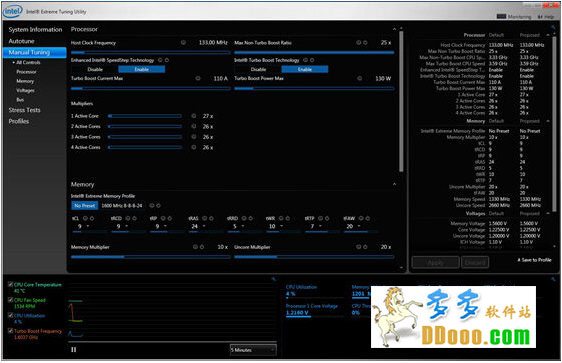
Task: Click the info icon beside Turbo Boost Current Max
Action: (198, 78)
